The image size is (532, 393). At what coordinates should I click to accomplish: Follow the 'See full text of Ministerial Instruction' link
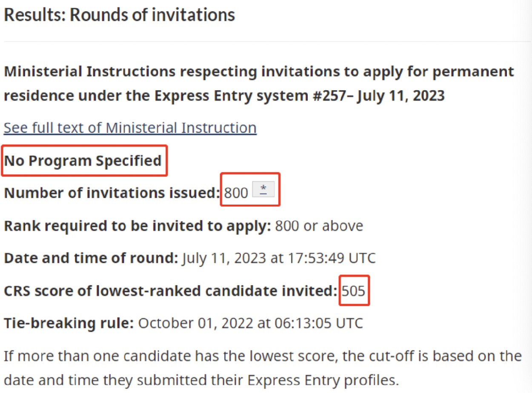point(130,128)
